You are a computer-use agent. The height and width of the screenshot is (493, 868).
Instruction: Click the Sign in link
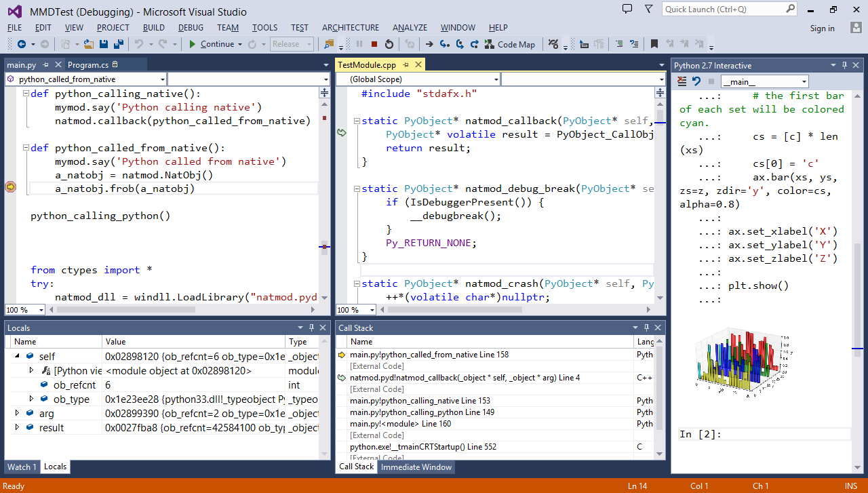tap(823, 28)
